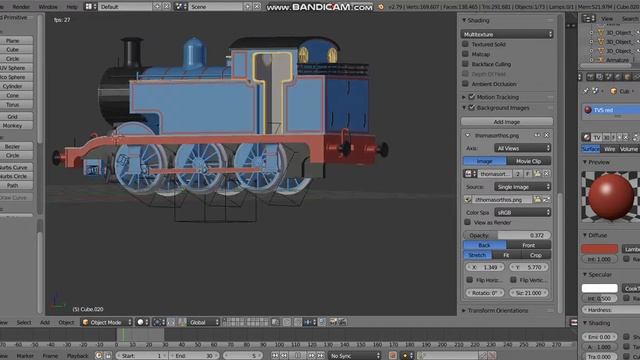Viewport: 640px width, 360px height.
Task: Reload the thomasorthos.png image file
Action: click(x=546, y=200)
